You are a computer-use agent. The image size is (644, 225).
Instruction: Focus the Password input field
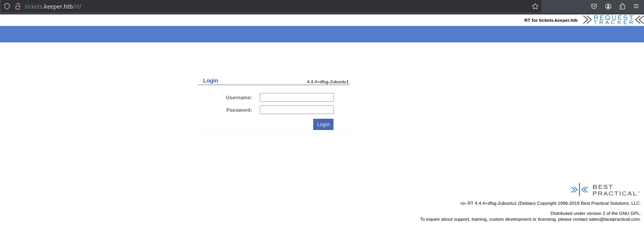click(296, 110)
